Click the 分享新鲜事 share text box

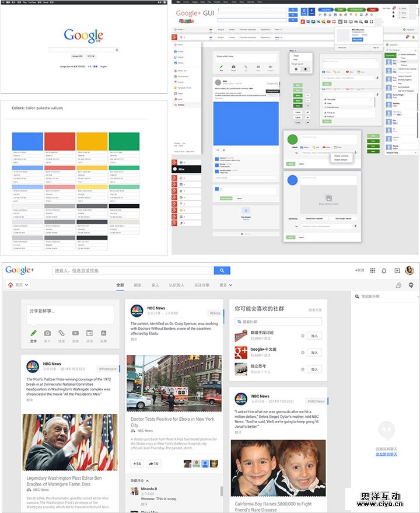tap(71, 313)
